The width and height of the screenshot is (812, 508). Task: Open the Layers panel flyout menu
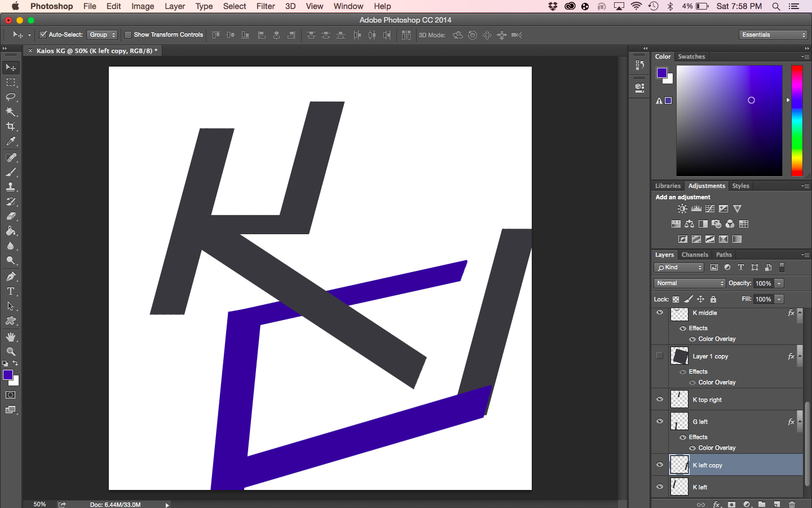pyautogui.click(x=806, y=255)
